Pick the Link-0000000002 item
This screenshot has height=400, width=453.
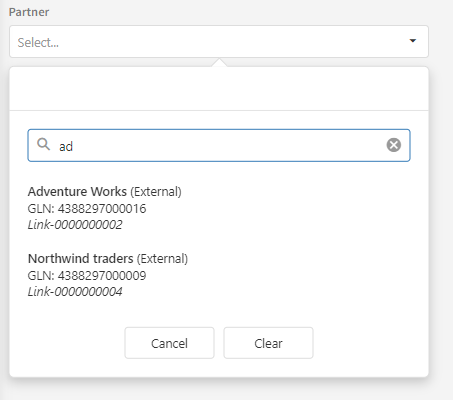click(75, 225)
